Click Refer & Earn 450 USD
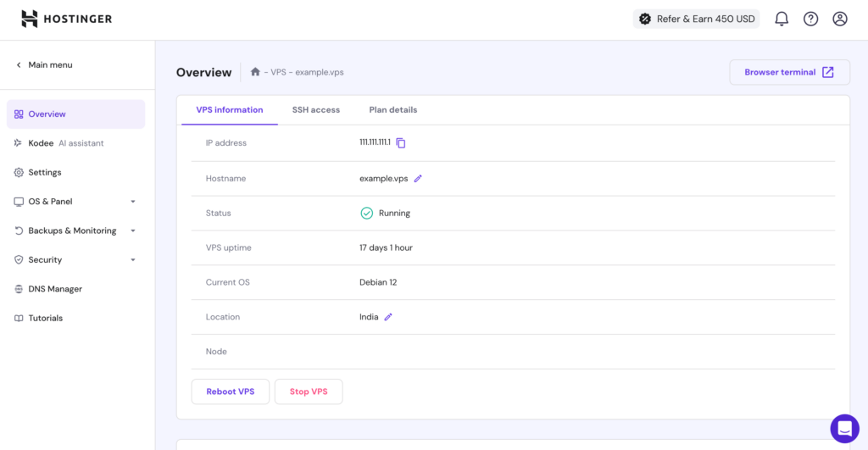Viewport: 868px width, 450px height. point(696,19)
